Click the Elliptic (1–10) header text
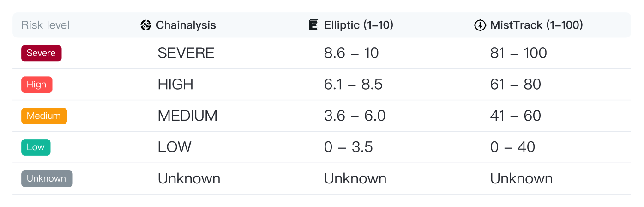Screen dimensions: 644x207 (x=358, y=25)
